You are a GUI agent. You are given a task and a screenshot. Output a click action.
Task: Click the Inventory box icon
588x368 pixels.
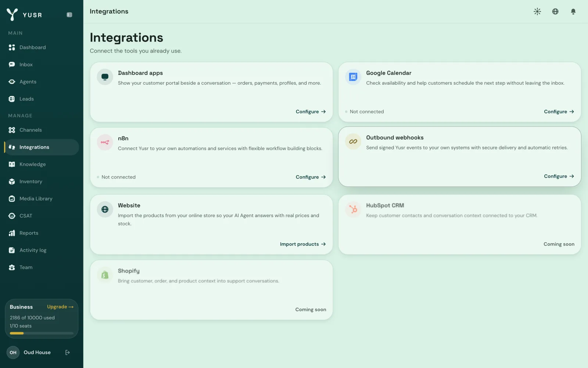tap(12, 181)
